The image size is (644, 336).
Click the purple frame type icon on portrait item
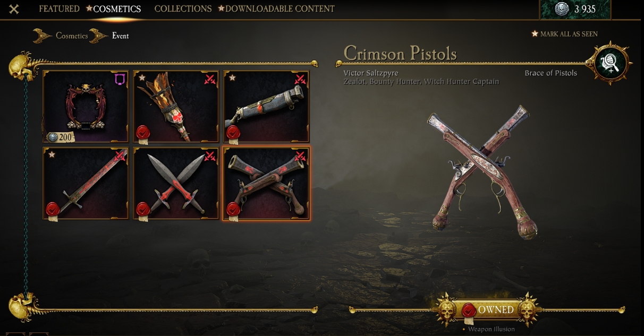pyautogui.click(x=120, y=79)
